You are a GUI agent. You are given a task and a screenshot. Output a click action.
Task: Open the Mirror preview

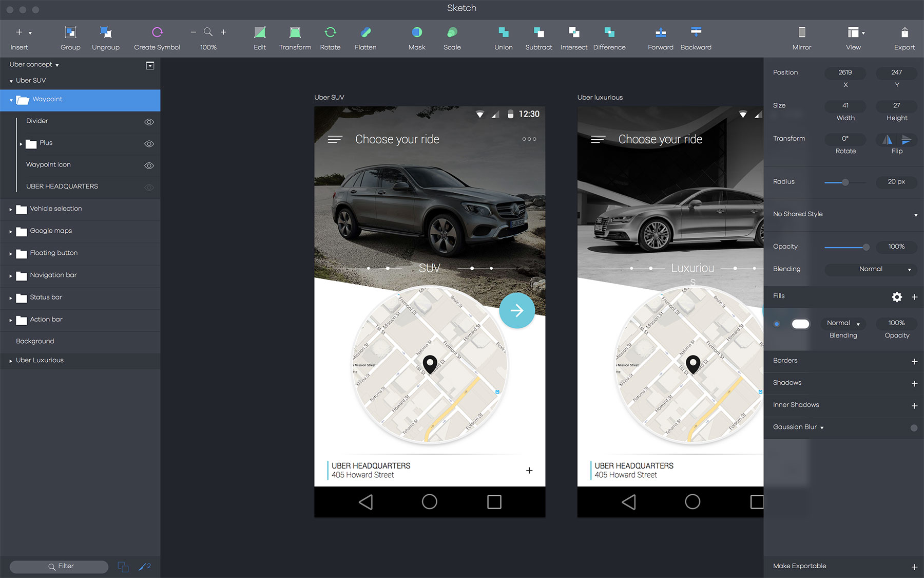click(801, 32)
